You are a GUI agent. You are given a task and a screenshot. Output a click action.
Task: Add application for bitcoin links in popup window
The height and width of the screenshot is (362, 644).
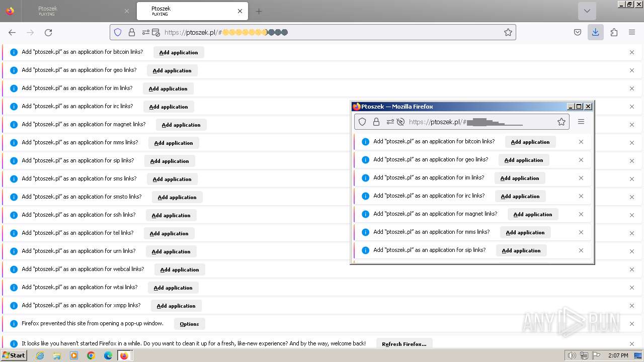530,142
